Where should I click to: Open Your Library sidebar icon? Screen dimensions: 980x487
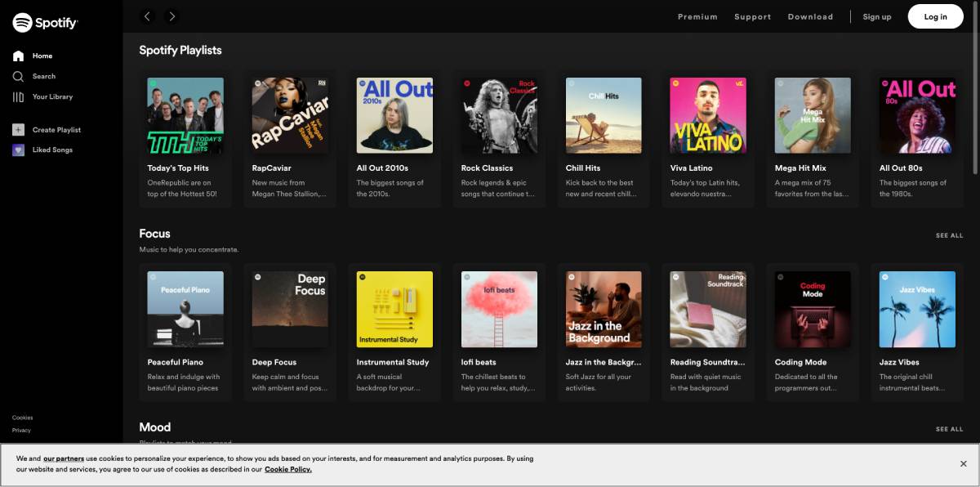18,96
